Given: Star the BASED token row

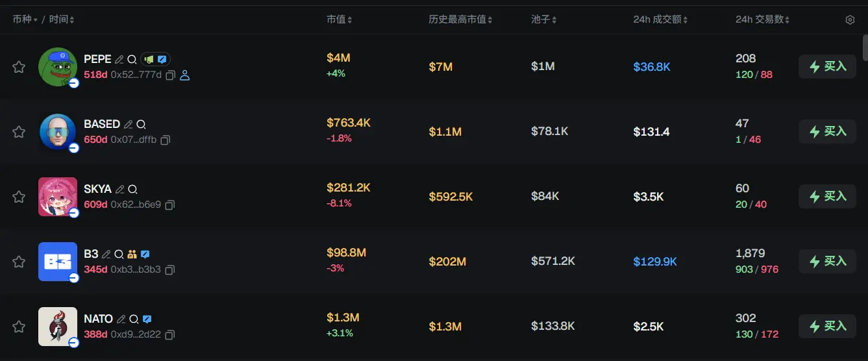Looking at the screenshot, I should [x=19, y=132].
